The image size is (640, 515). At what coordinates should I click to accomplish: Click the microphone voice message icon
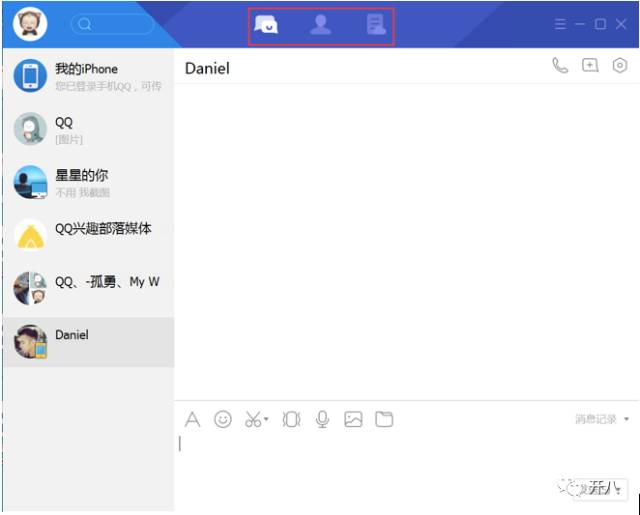tap(322, 420)
